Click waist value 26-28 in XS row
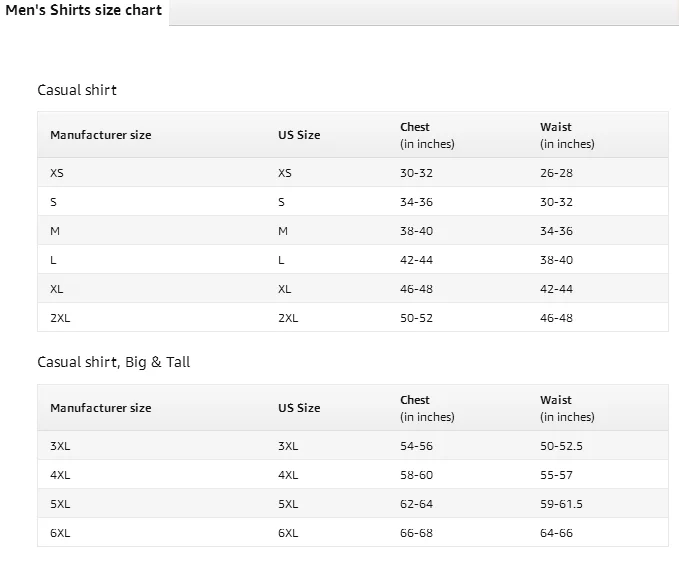679x579 pixels. (x=556, y=173)
